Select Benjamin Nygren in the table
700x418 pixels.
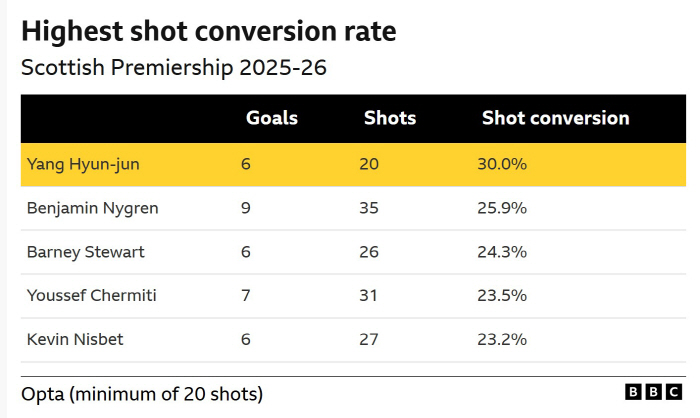[x=92, y=208]
